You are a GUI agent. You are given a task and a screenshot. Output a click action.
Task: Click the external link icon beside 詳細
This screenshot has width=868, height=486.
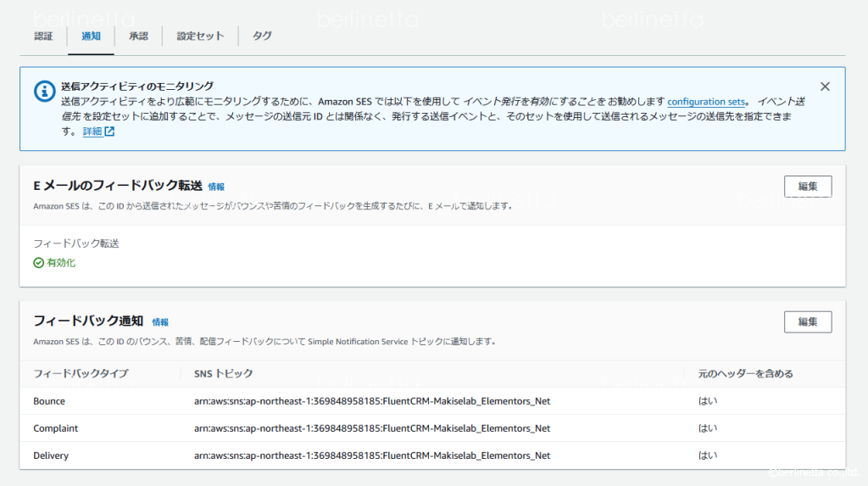(x=109, y=131)
